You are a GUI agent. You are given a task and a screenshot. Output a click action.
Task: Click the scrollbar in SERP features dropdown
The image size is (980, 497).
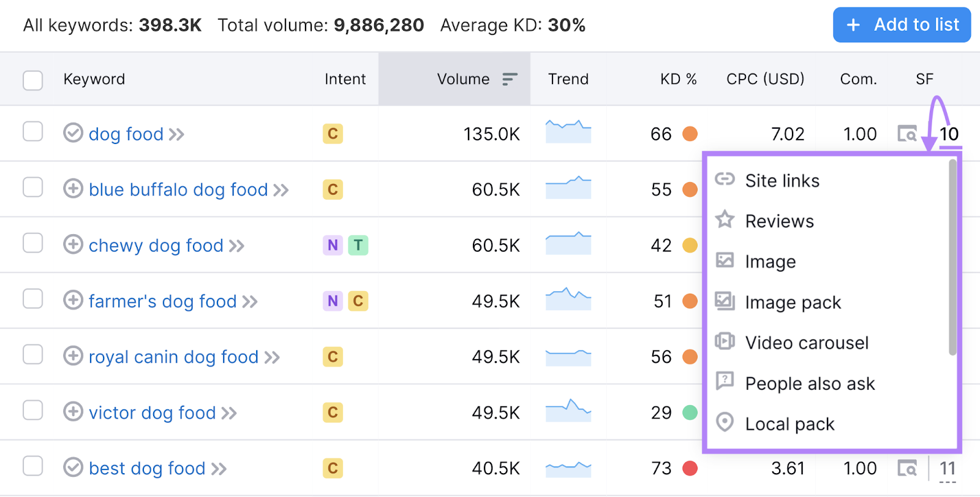pyautogui.click(x=952, y=257)
